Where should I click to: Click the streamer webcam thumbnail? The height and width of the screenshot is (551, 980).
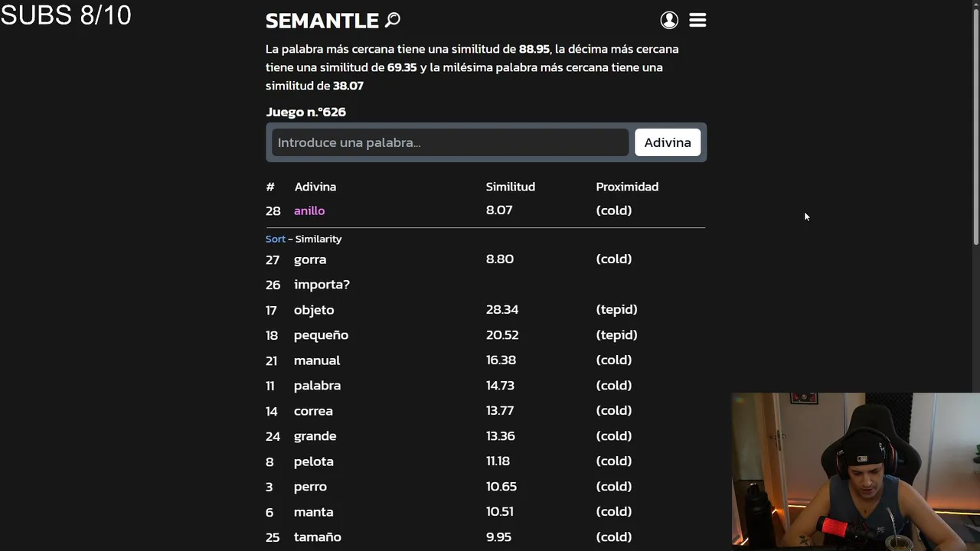click(855, 471)
